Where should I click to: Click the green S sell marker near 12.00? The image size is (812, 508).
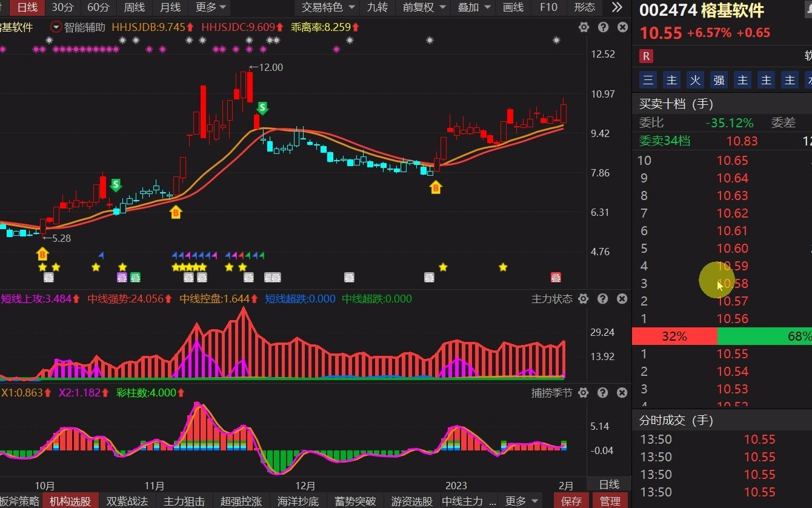(x=262, y=109)
